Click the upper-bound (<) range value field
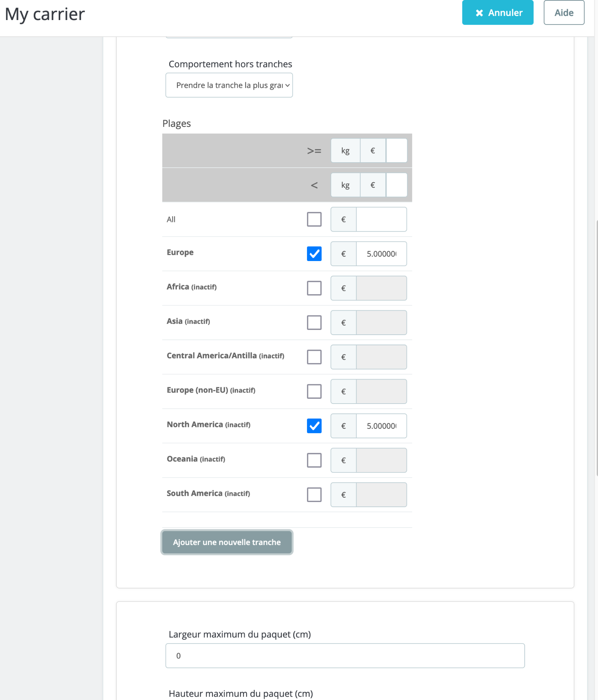Image resolution: width=598 pixels, height=700 pixels. pyautogui.click(x=396, y=185)
